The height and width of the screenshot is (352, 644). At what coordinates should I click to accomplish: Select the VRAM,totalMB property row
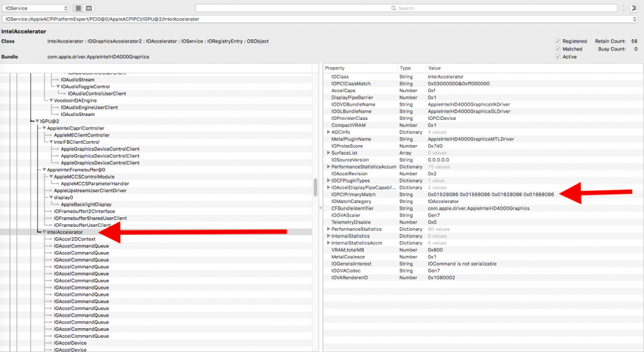[483, 250]
